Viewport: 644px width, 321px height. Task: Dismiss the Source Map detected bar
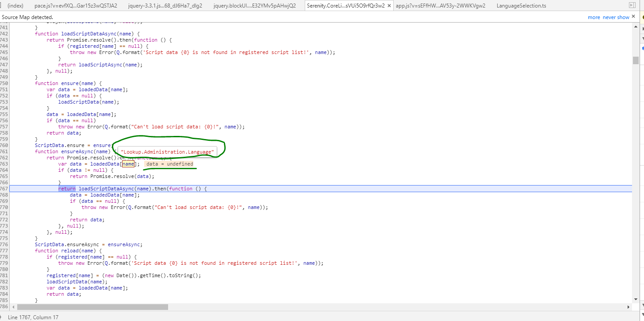(634, 17)
